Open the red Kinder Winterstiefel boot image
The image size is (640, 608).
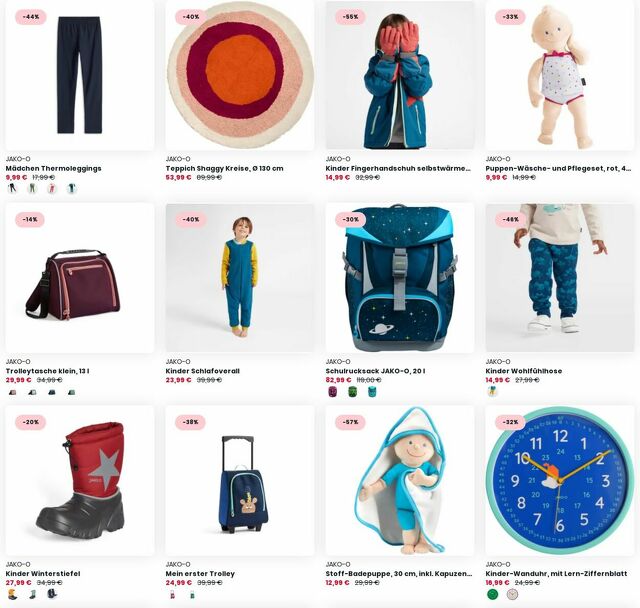[x=80, y=481]
